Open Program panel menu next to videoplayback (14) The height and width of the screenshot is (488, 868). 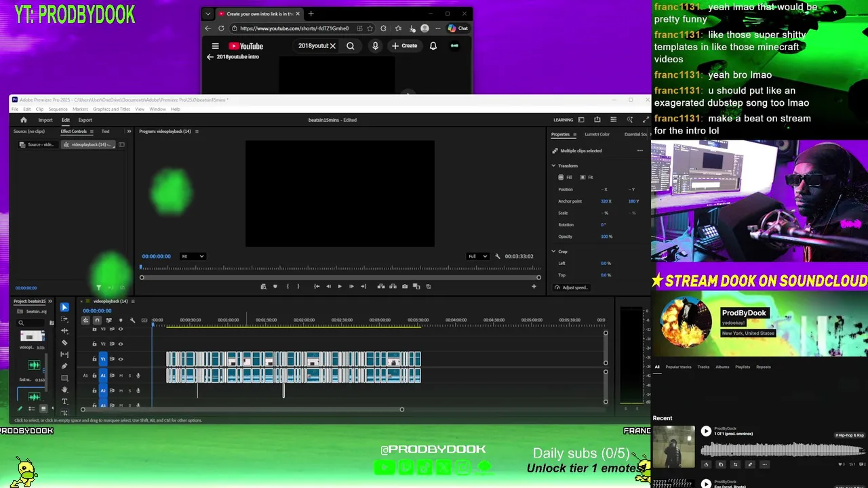pos(197,131)
